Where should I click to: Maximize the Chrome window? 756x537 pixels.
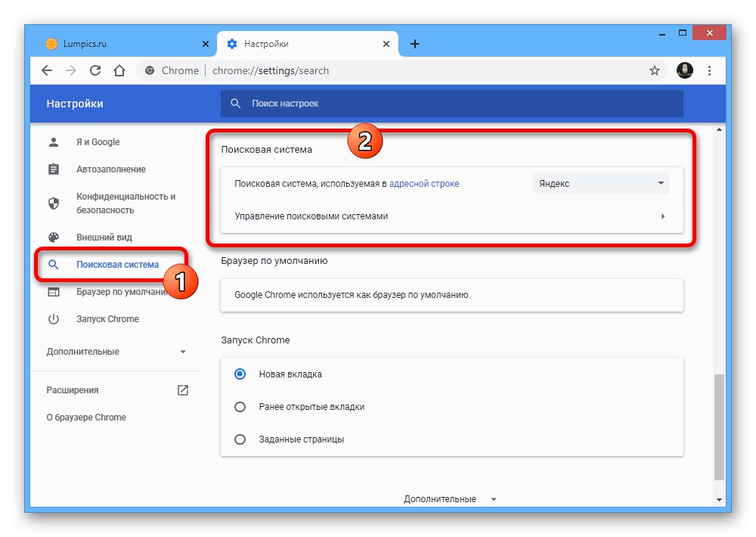click(682, 33)
